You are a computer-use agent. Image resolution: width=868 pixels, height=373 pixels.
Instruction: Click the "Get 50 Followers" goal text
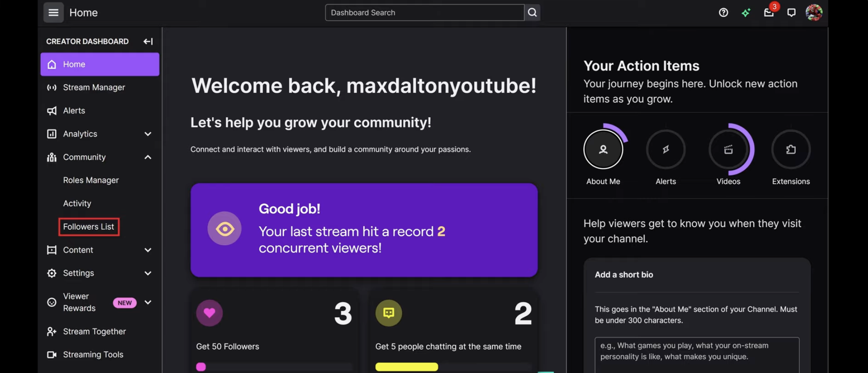click(228, 347)
